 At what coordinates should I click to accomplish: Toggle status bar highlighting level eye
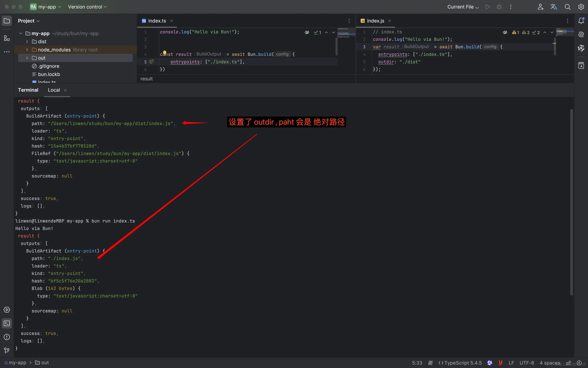click(430, 363)
